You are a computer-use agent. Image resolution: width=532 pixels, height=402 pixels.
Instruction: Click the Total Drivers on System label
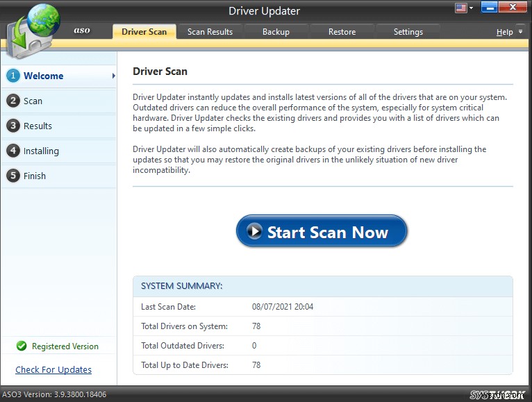(x=184, y=326)
